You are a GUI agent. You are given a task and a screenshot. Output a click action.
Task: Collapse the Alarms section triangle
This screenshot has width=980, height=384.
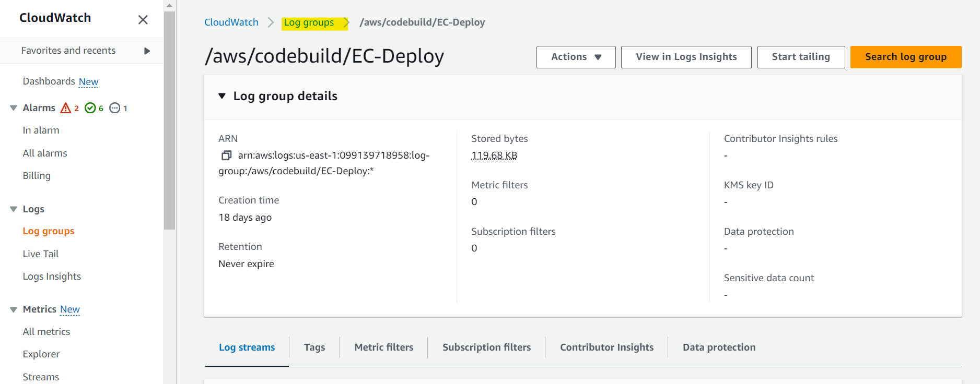point(14,108)
